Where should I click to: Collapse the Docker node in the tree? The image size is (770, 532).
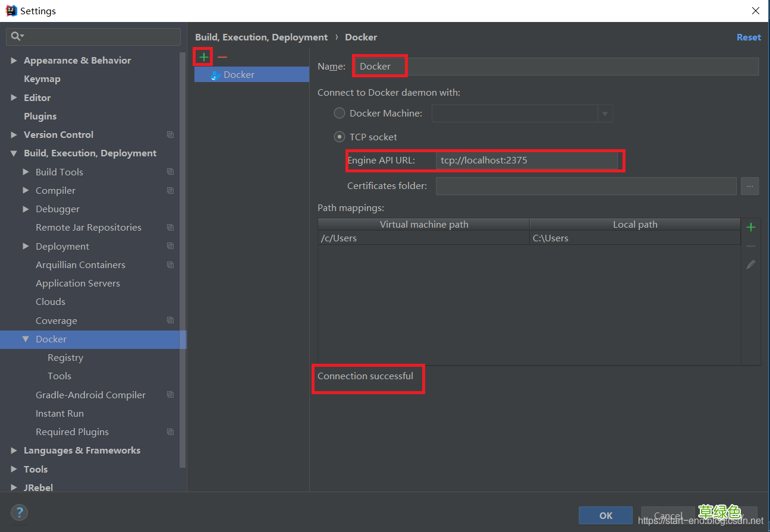point(26,339)
